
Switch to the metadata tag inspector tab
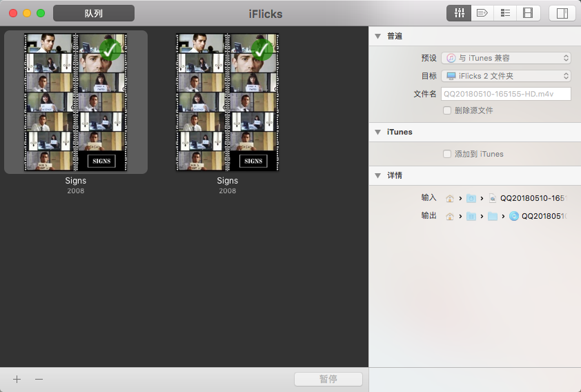pos(482,13)
